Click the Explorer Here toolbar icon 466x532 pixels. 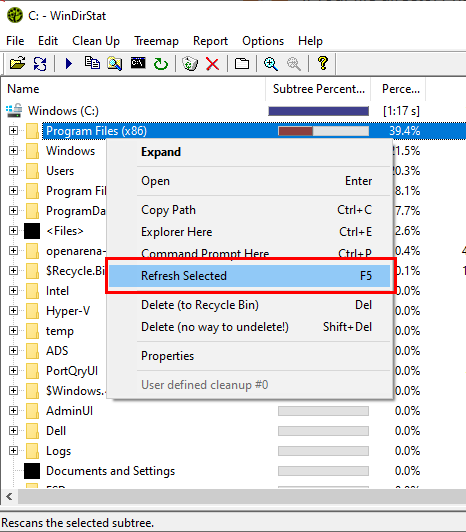(115, 63)
